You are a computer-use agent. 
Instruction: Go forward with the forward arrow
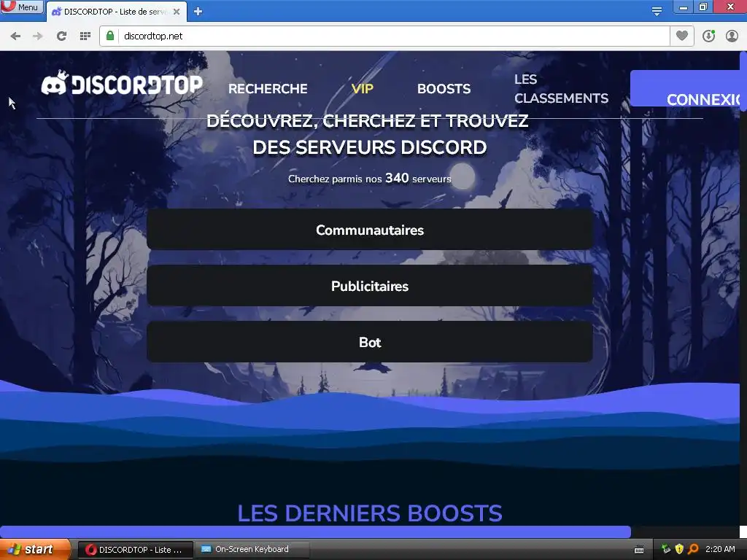38,36
